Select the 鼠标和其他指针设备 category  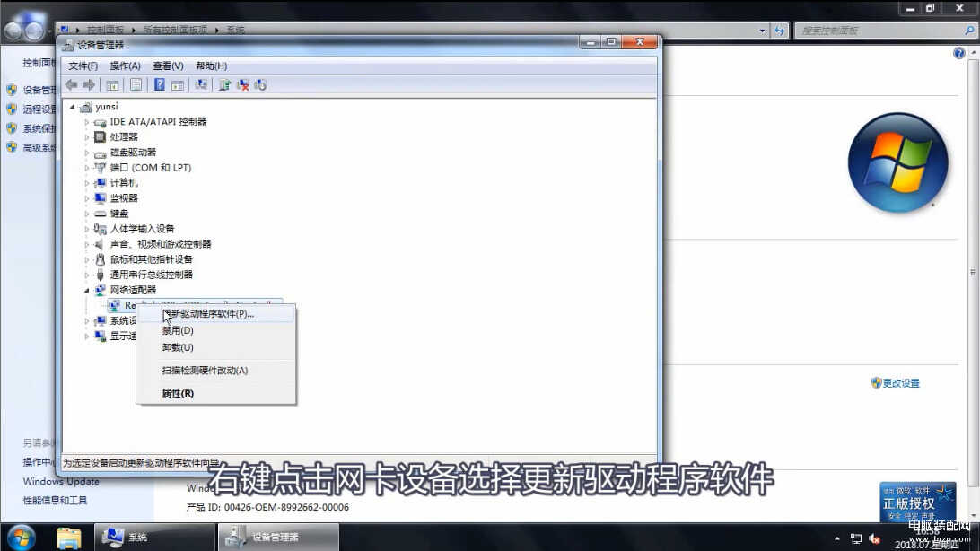click(x=152, y=259)
